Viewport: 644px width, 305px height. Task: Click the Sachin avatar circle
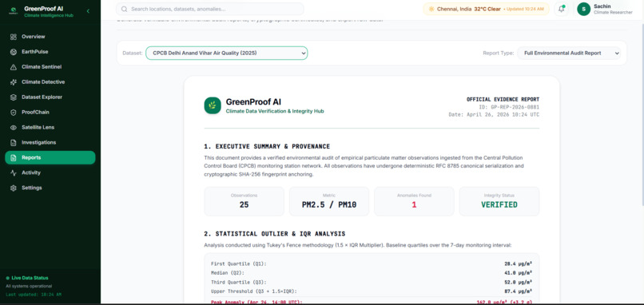[583, 9]
